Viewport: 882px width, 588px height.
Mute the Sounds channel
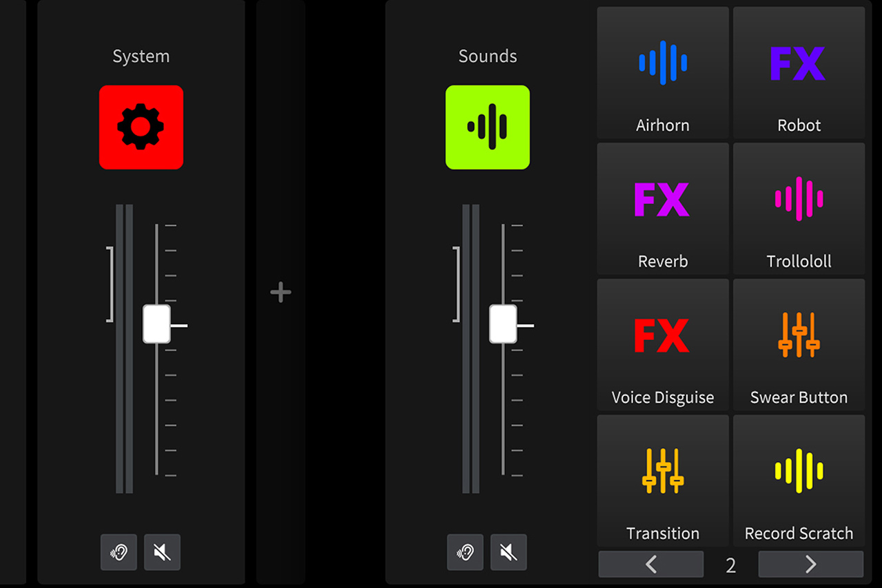[509, 552]
